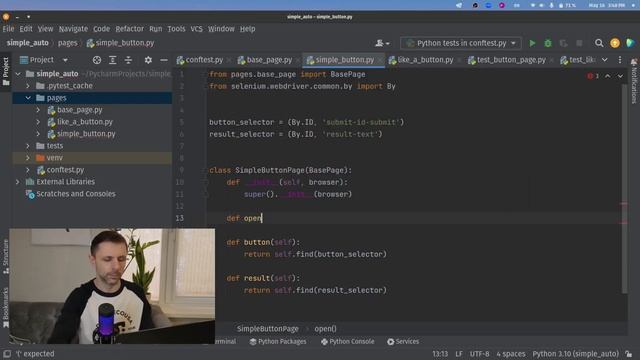Collapse the simple_auto root folder
This screenshot has height=360, width=640.
click(18, 74)
